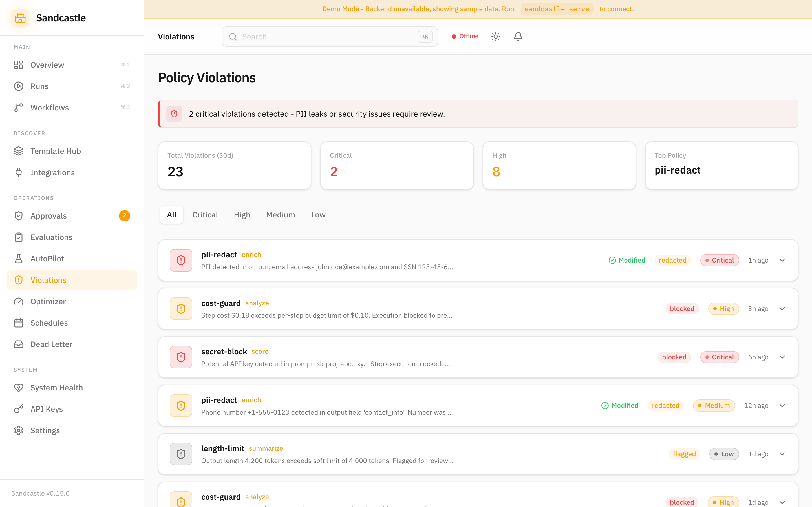This screenshot has width=812, height=507.
Task: Go to the Integrations page
Action: pyautogui.click(x=53, y=172)
